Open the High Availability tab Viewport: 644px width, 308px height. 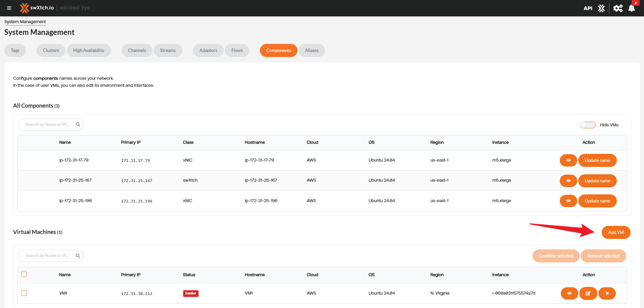tap(89, 51)
